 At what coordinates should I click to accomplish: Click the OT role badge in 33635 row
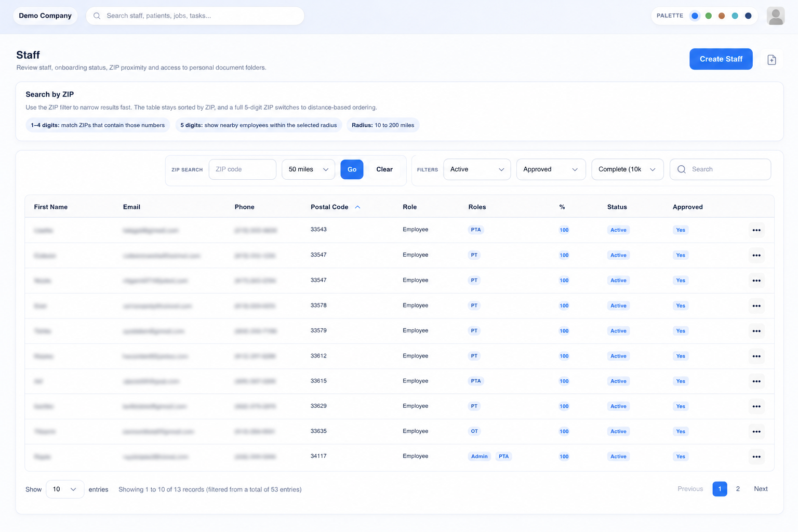pos(474,431)
